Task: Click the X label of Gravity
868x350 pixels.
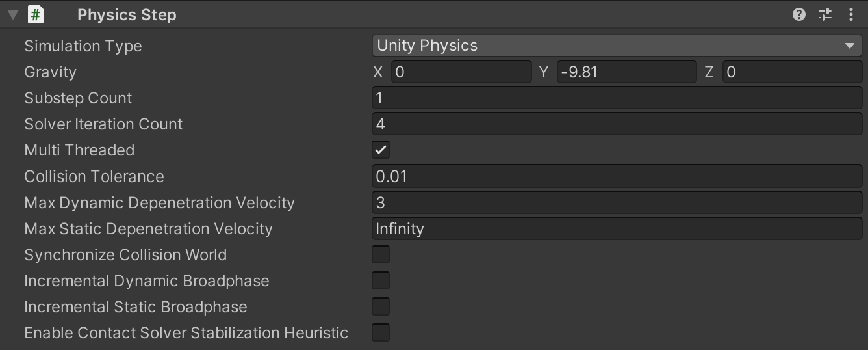Action: [378, 72]
